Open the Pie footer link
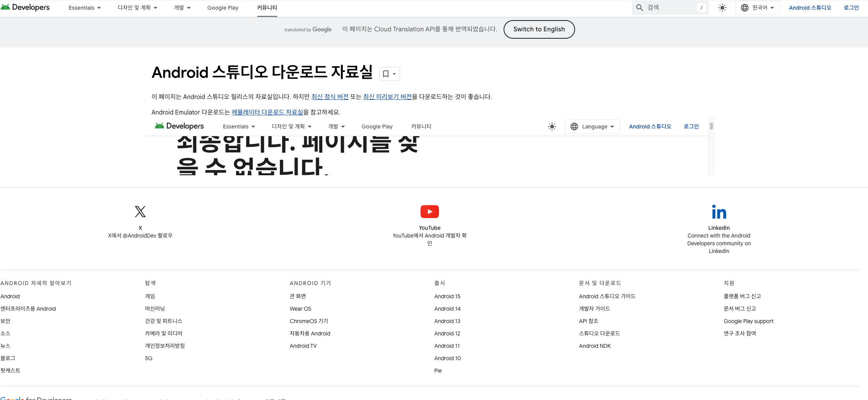 pos(438,371)
